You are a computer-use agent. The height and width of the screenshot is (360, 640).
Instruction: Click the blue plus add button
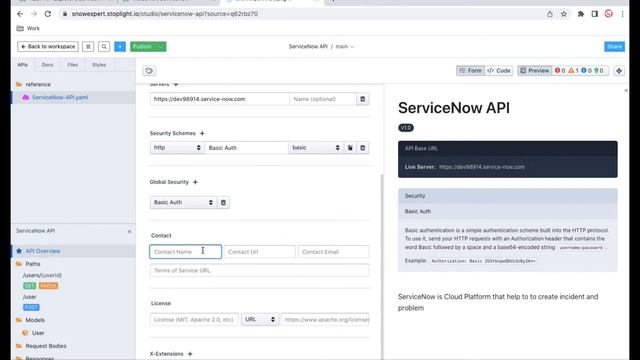click(120, 47)
